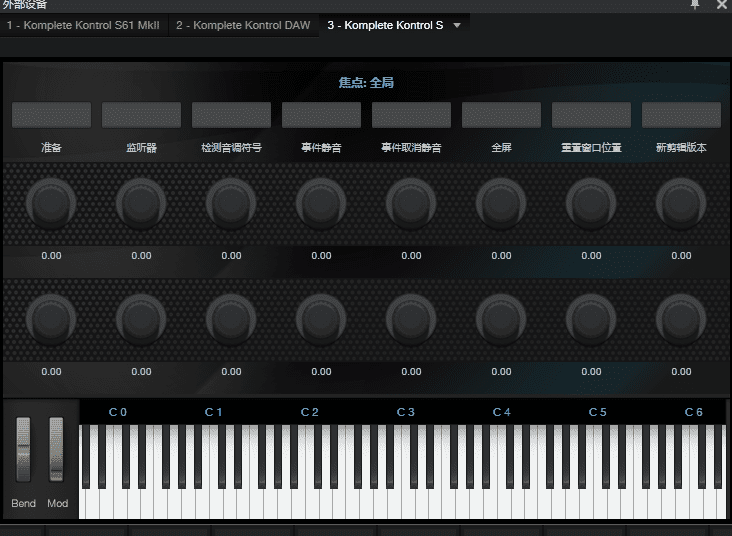Click the 焦点: 全局 focus label

[x=366, y=83]
